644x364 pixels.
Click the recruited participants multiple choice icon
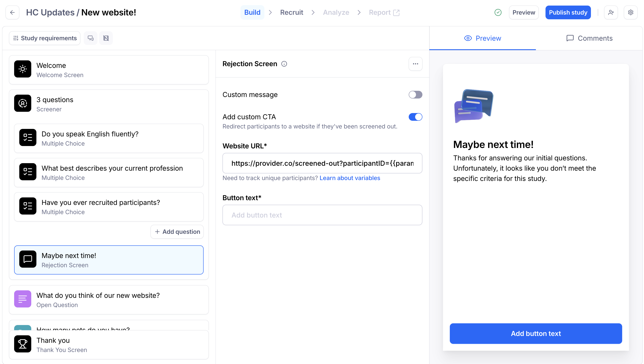coord(28,206)
